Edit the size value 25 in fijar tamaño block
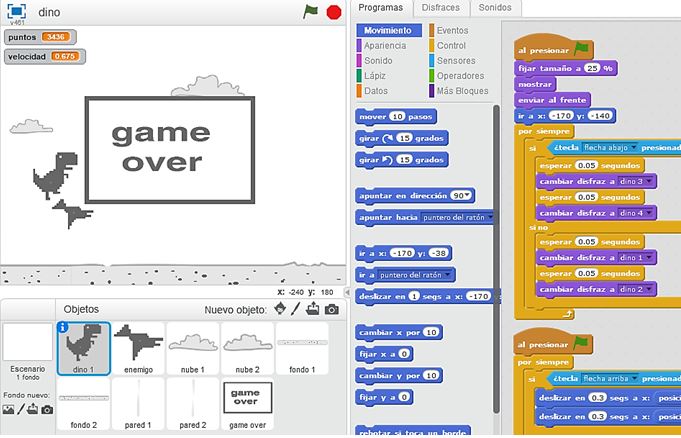The image size is (681, 438). click(592, 68)
